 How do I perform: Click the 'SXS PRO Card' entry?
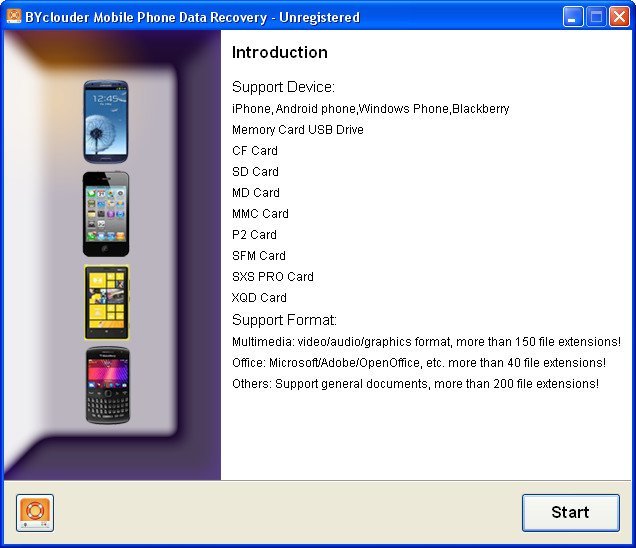[x=273, y=277]
